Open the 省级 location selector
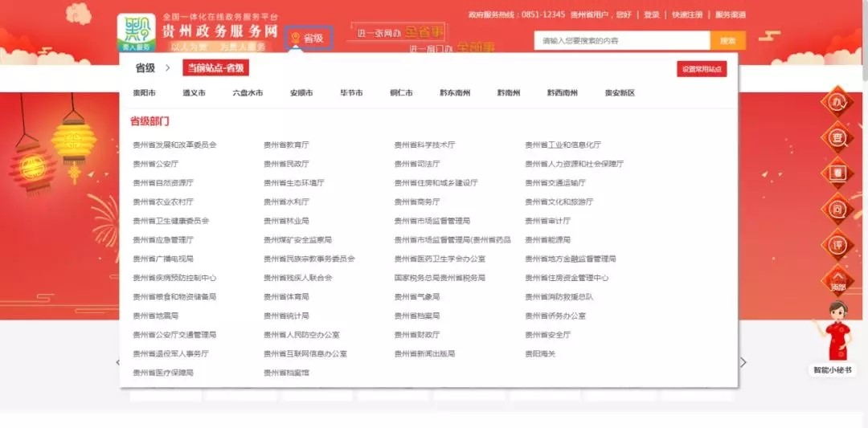 [x=309, y=39]
